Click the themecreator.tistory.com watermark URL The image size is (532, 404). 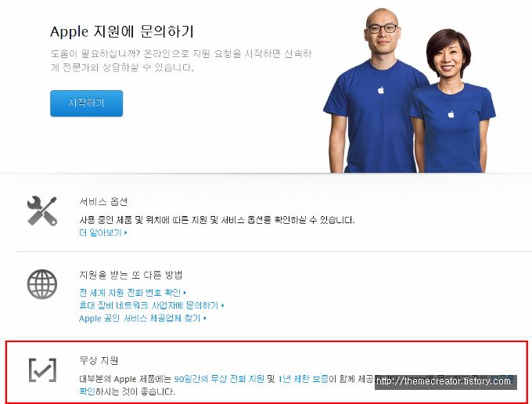[444, 381]
